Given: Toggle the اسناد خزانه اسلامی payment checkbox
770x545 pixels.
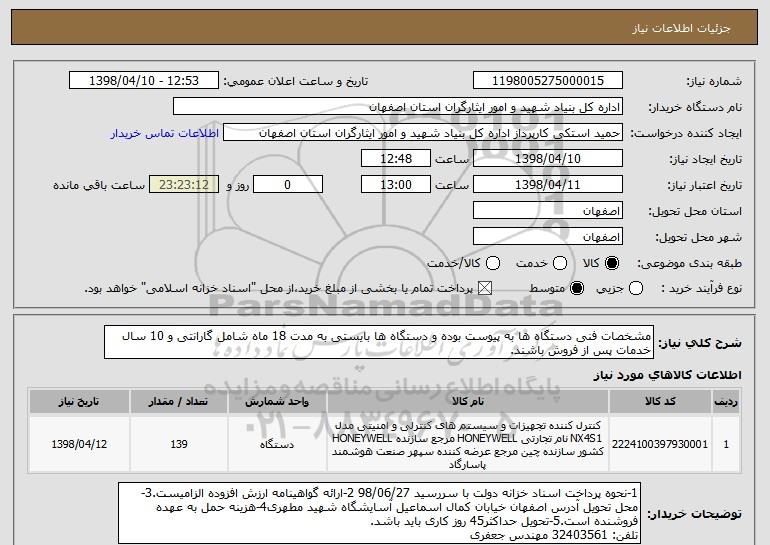Looking at the screenshot, I should tap(485, 288).
